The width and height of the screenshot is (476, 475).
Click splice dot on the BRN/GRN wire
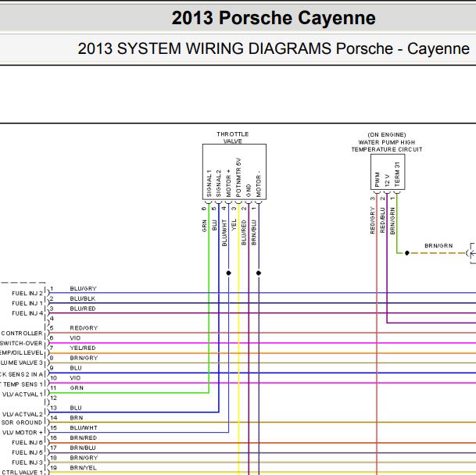pos(407,253)
